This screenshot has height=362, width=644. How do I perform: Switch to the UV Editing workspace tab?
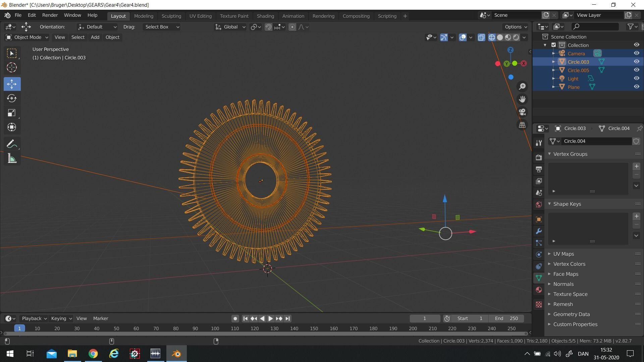pyautogui.click(x=200, y=16)
